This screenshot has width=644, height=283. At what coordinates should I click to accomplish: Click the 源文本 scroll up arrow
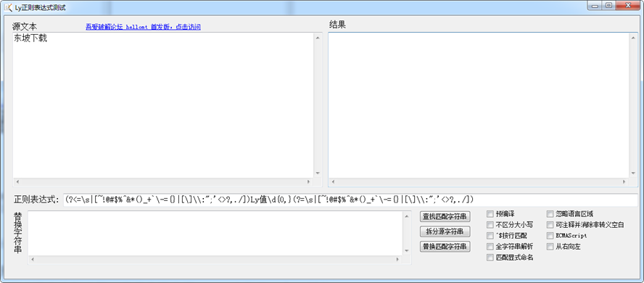point(318,38)
